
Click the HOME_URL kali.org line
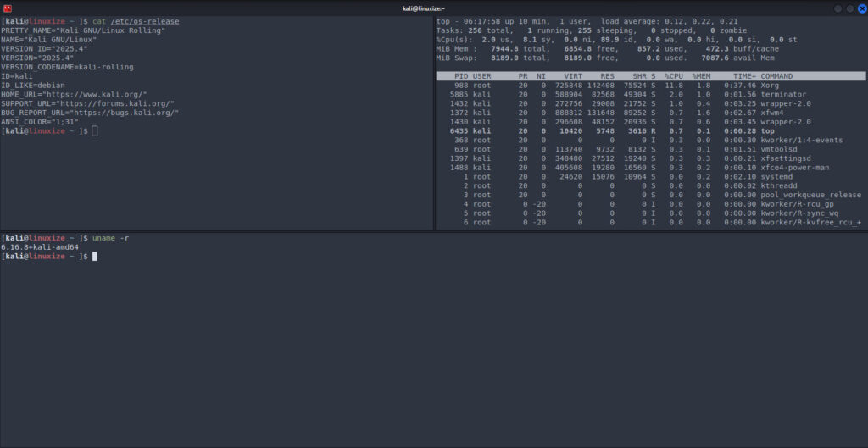(x=74, y=95)
